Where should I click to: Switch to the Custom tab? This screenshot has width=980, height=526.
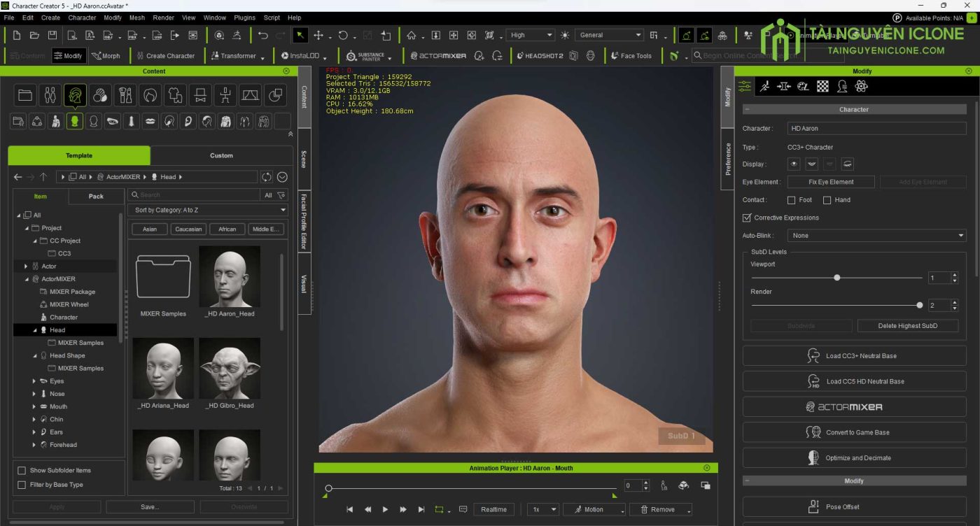pos(221,155)
